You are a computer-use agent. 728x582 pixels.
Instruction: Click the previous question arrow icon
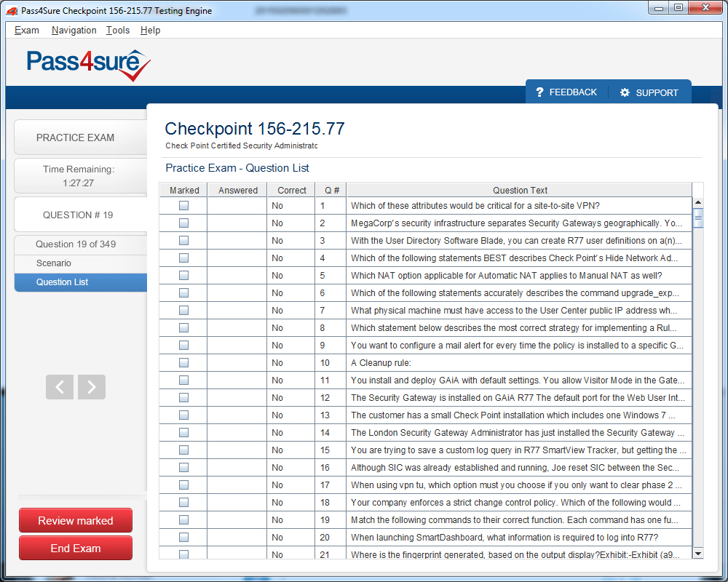60,387
